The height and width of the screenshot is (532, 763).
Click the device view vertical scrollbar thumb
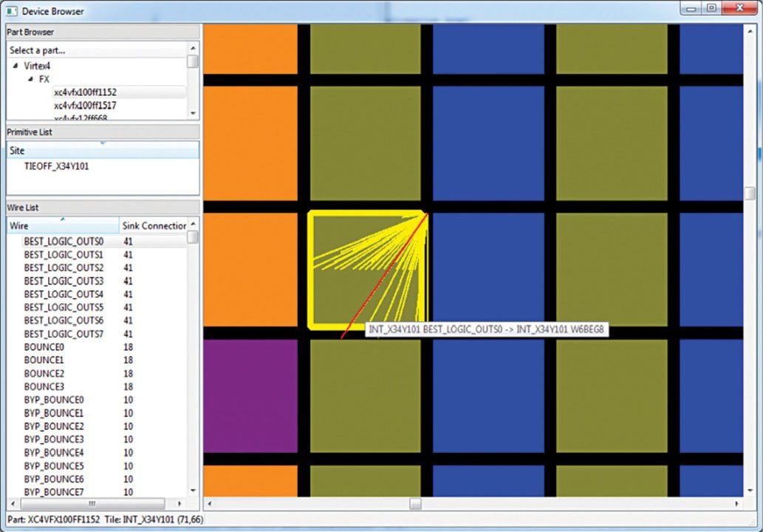750,192
